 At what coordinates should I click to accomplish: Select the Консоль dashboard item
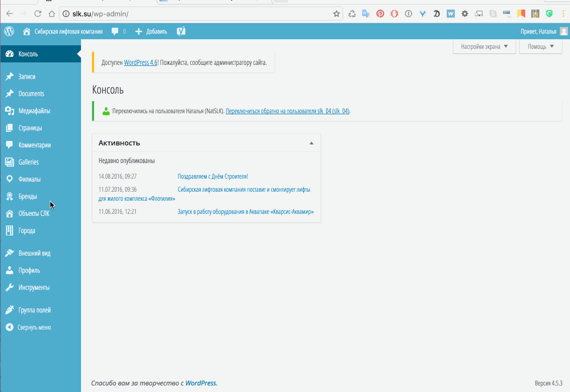click(x=40, y=54)
